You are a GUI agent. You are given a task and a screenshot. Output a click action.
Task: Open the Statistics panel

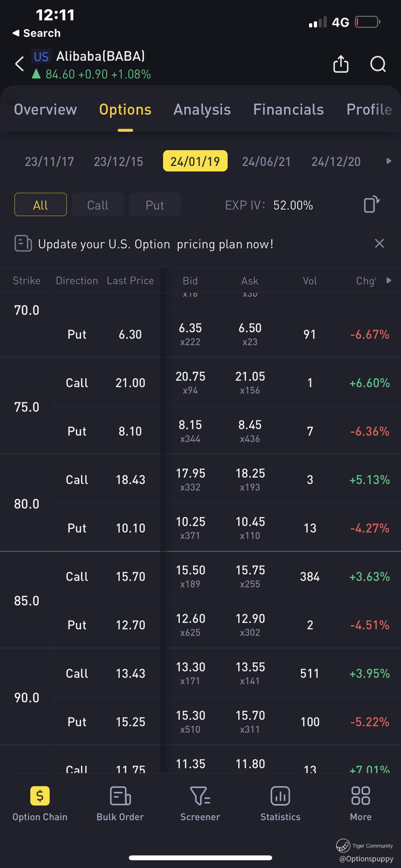click(280, 804)
